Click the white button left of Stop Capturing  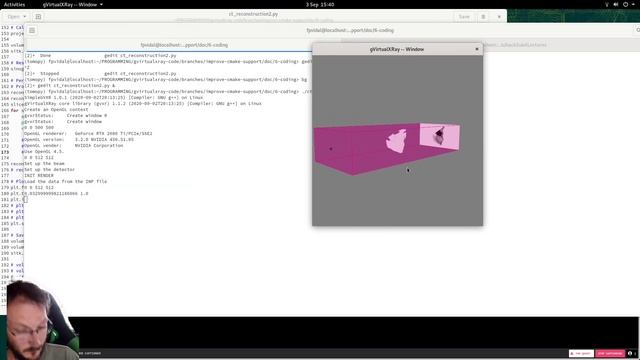581,353
